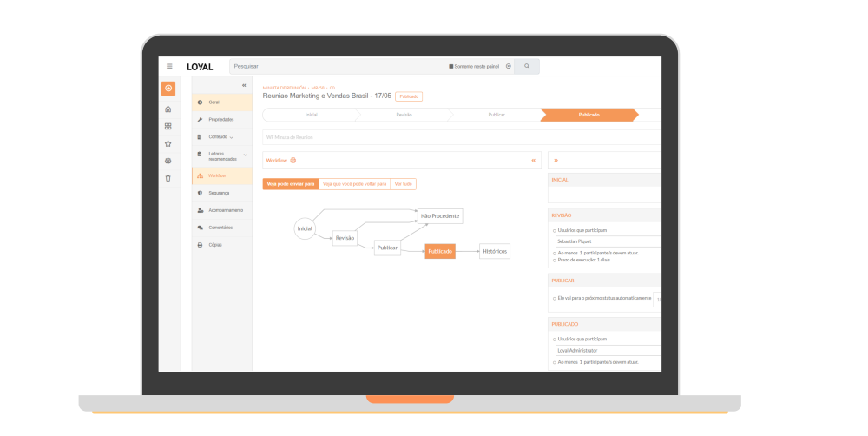The image size is (868, 436).
Task: Go to home via sidebar house icon
Action: pos(168,109)
